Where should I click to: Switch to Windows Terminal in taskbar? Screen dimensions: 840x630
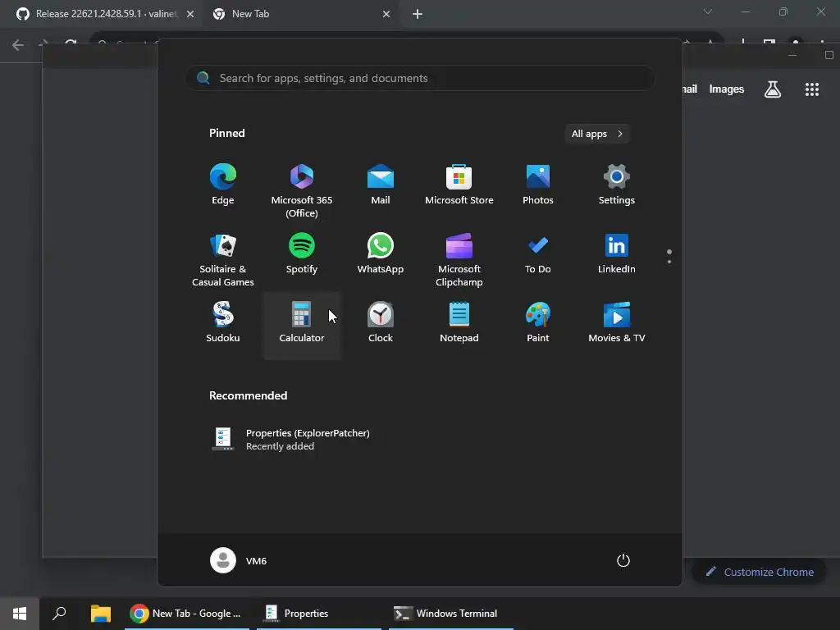click(451, 614)
